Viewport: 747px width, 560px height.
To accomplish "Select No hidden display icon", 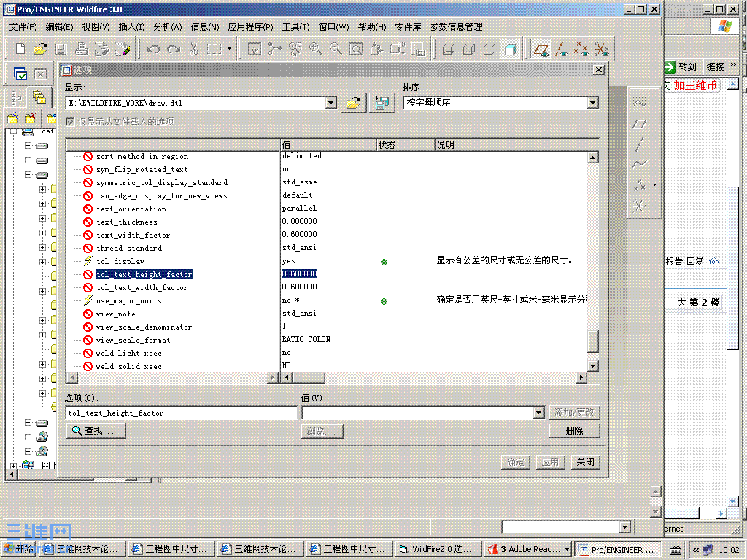I will tap(489, 49).
